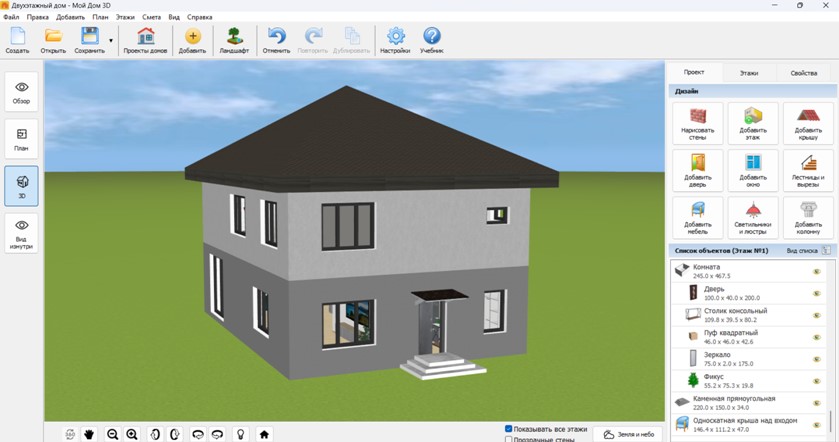Zoom in with the plus magnifier
The image size is (839, 442).
(132, 434)
